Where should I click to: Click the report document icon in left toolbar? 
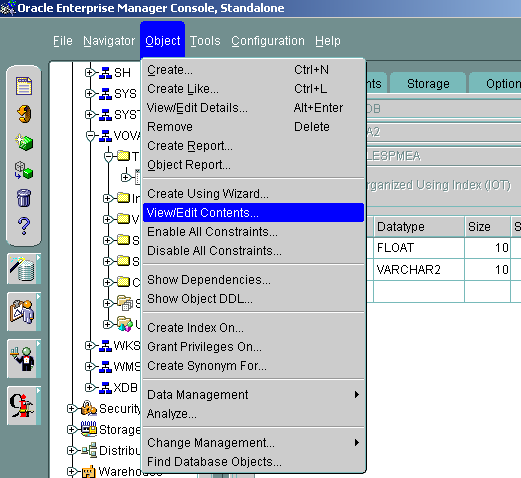point(24,86)
